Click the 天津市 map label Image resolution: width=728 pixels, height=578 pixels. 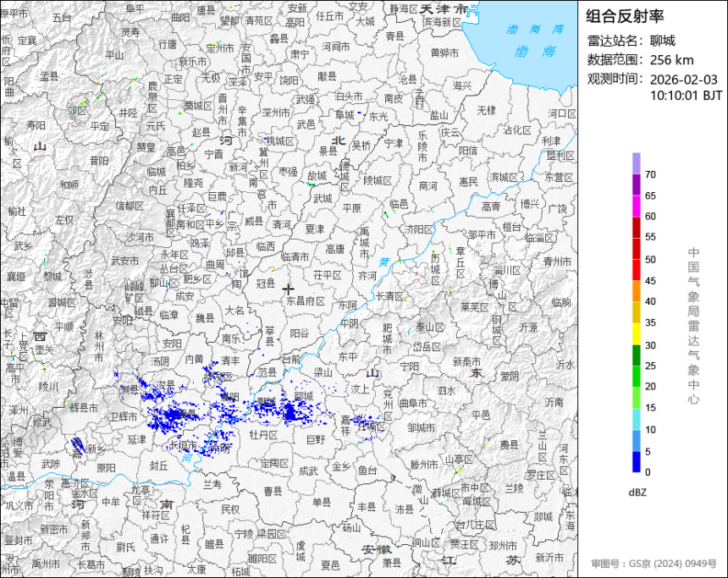point(444,9)
